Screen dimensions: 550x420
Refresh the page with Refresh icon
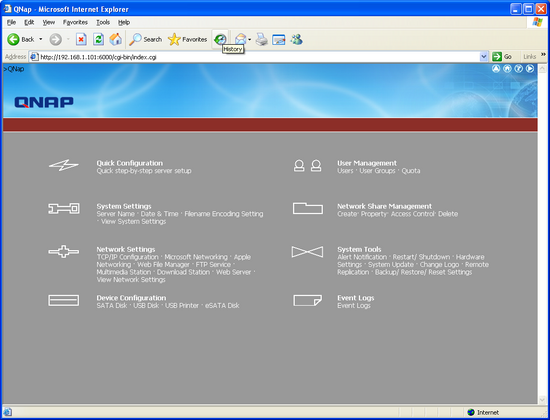99,39
